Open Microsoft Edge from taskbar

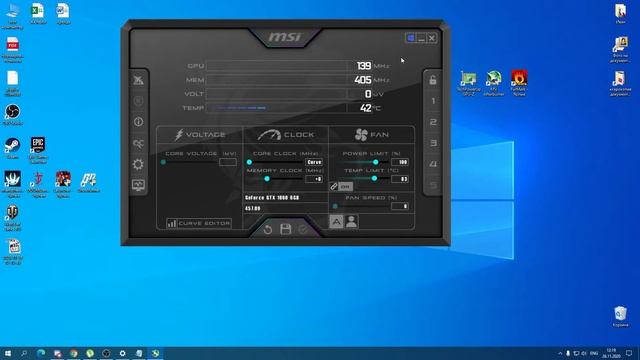coord(41,353)
